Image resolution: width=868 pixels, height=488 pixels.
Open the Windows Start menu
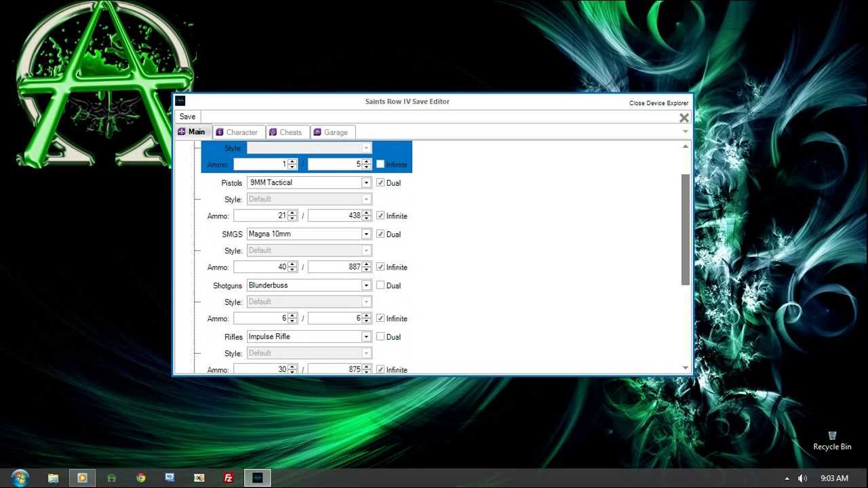point(20,477)
